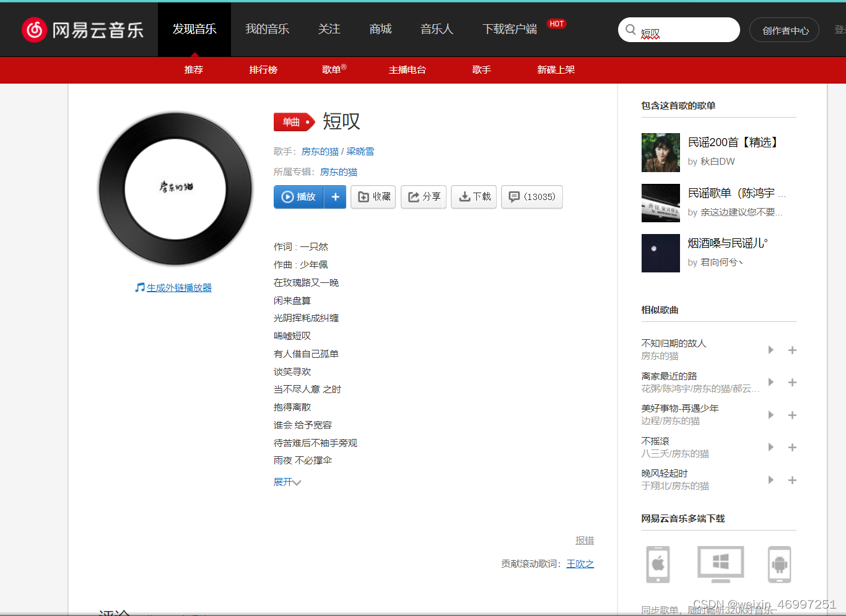Click the HOT badge next to 下载客户端
Image resolution: width=846 pixels, height=616 pixels.
click(x=556, y=24)
